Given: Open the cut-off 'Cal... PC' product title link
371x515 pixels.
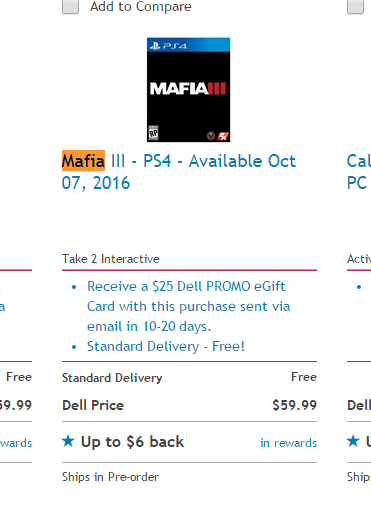Looking at the screenshot, I should point(359,172).
